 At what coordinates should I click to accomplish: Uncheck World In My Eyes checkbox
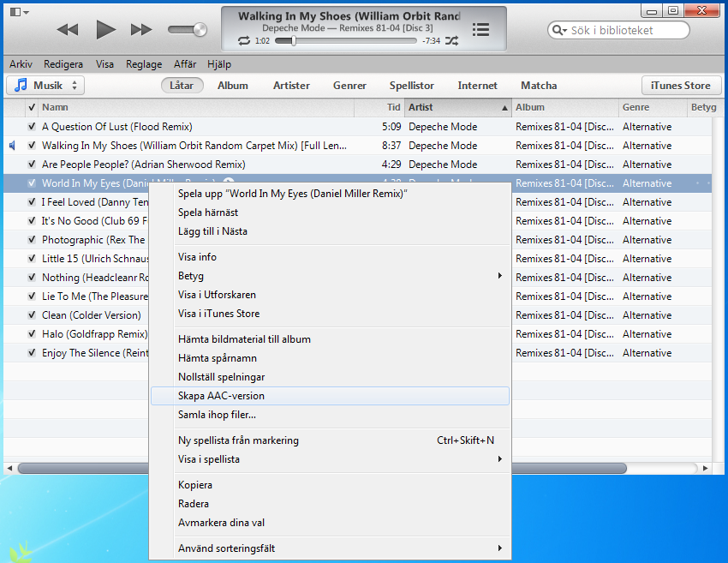tap(32, 183)
